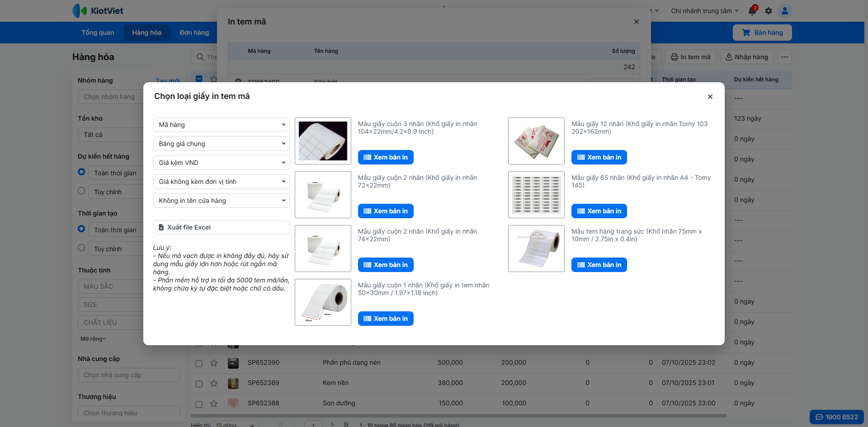
Task: Open the settings gear menu
Action: (769, 11)
